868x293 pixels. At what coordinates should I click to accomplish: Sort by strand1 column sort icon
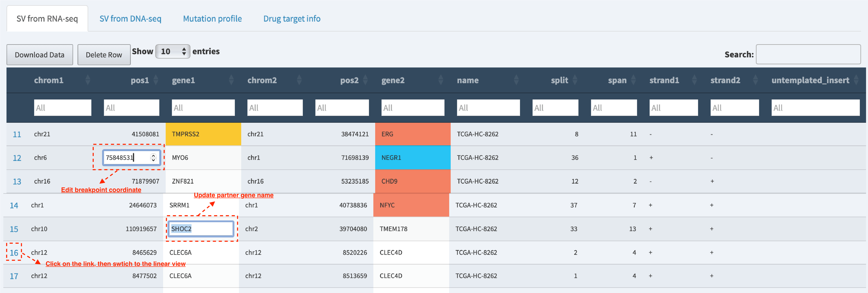[x=694, y=80]
